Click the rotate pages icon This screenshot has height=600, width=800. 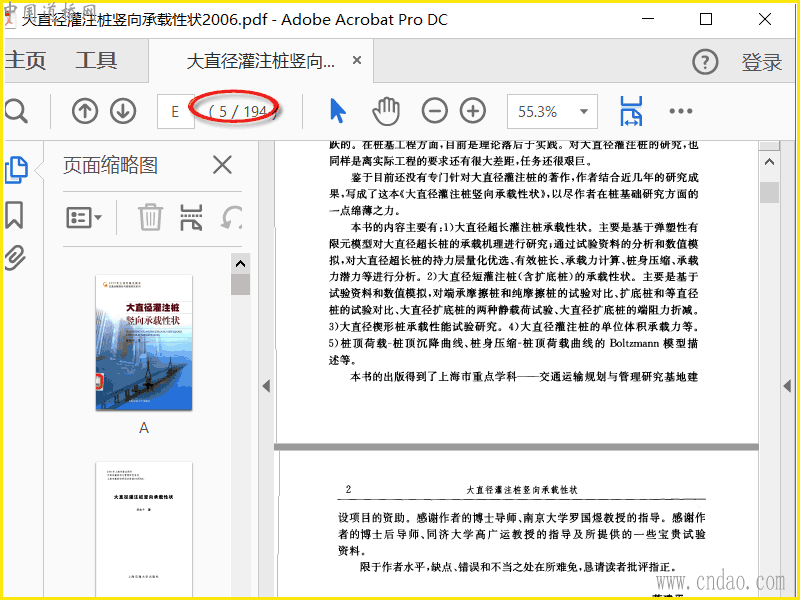231,218
